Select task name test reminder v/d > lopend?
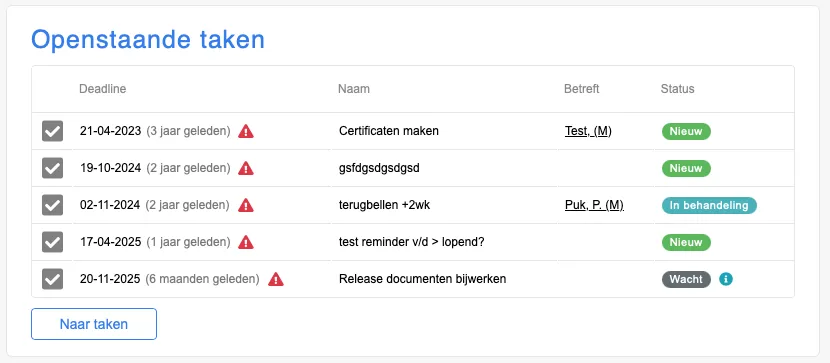Image resolution: width=830 pixels, height=363 pixels. click(x=412, y=242)
